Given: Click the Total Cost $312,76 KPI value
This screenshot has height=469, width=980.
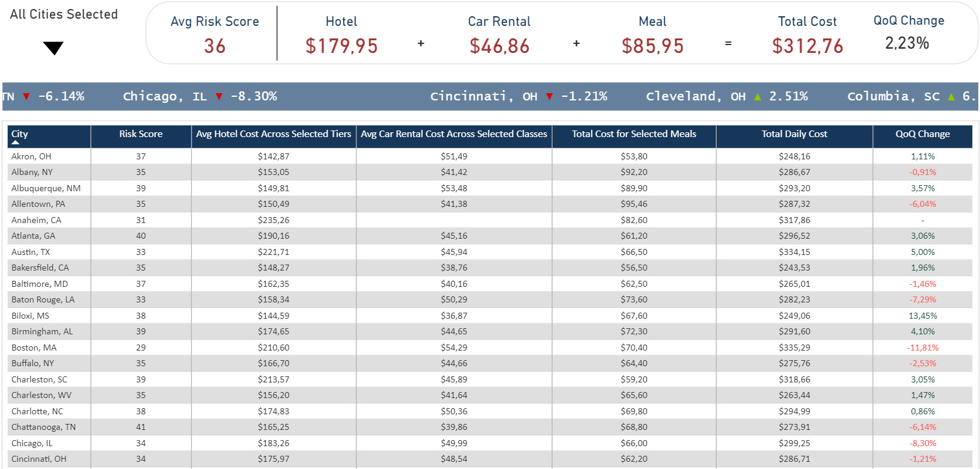Looking at the screenshot, I should 807,46.
